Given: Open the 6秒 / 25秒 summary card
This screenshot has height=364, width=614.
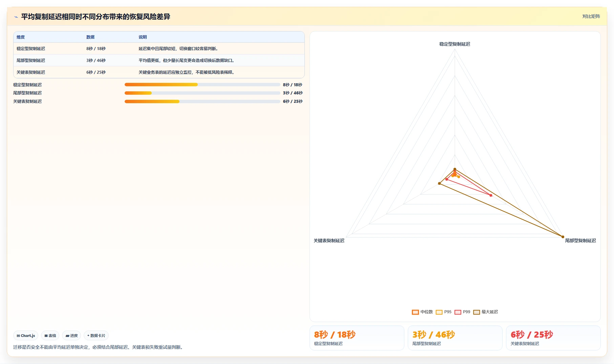Looking at the screenshot, I should coord(553,338).
